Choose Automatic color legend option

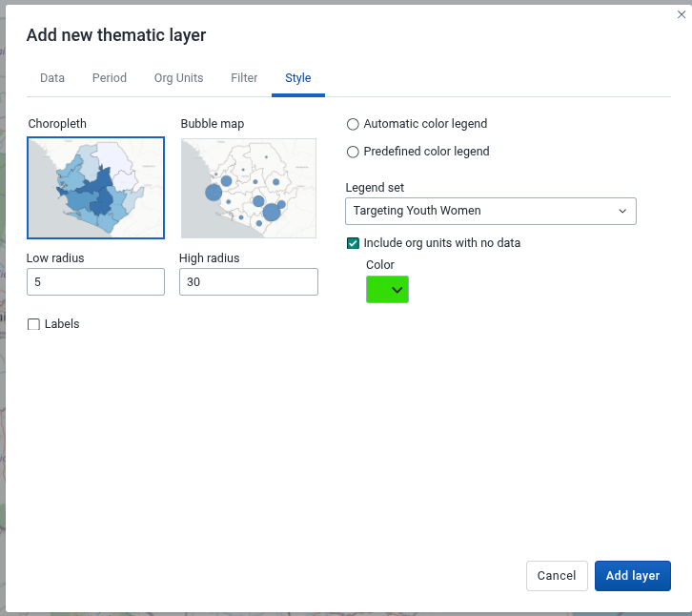[x=354, y=124]
